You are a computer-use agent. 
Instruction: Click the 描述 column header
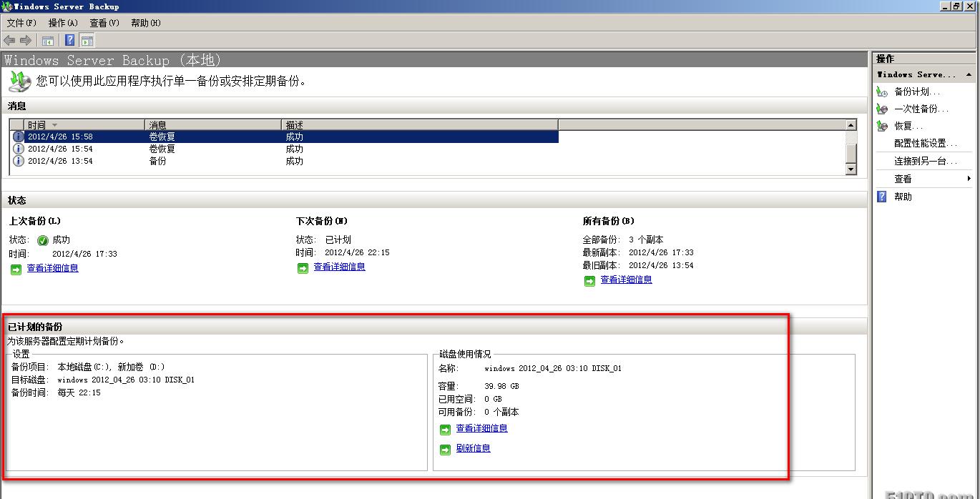[419, 125]
